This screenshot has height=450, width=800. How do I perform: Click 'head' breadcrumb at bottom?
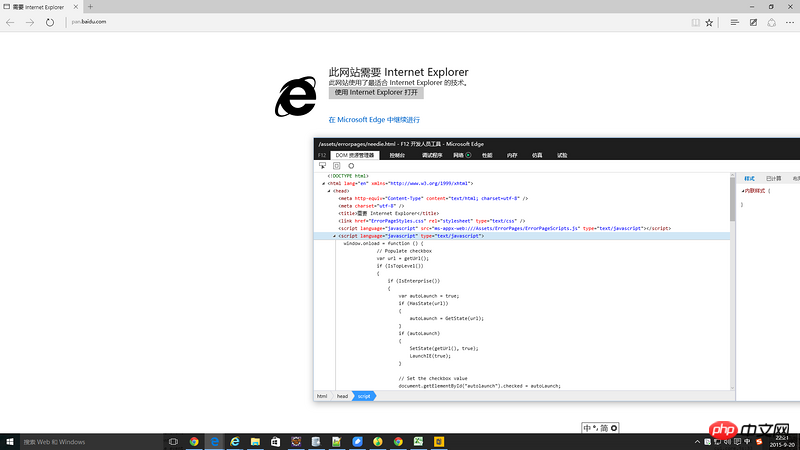[x=342, y=396]
